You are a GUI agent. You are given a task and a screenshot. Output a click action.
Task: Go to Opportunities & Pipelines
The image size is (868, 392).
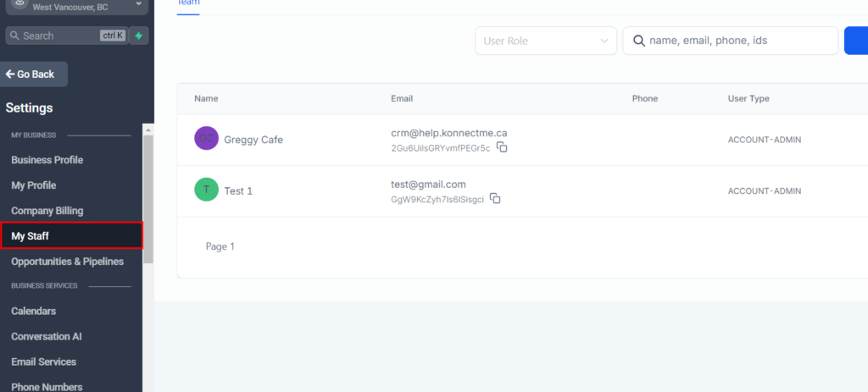(x=67, y=262)
